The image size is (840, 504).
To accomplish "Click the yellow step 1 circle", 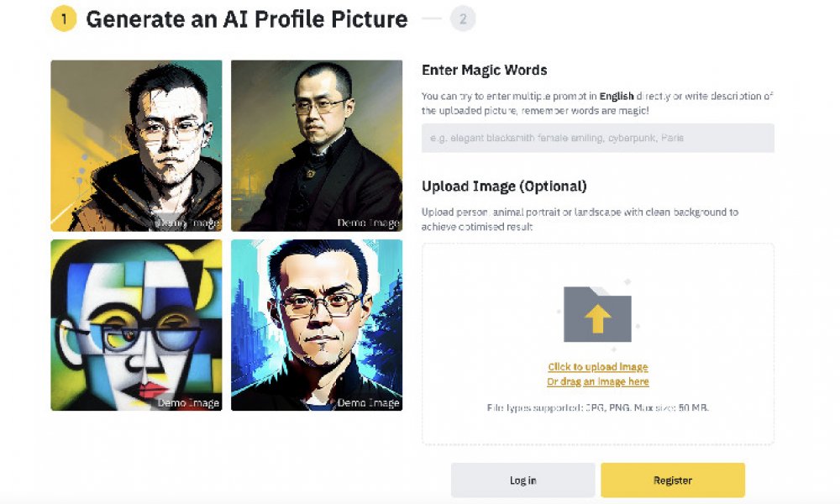I will (64, 18).
